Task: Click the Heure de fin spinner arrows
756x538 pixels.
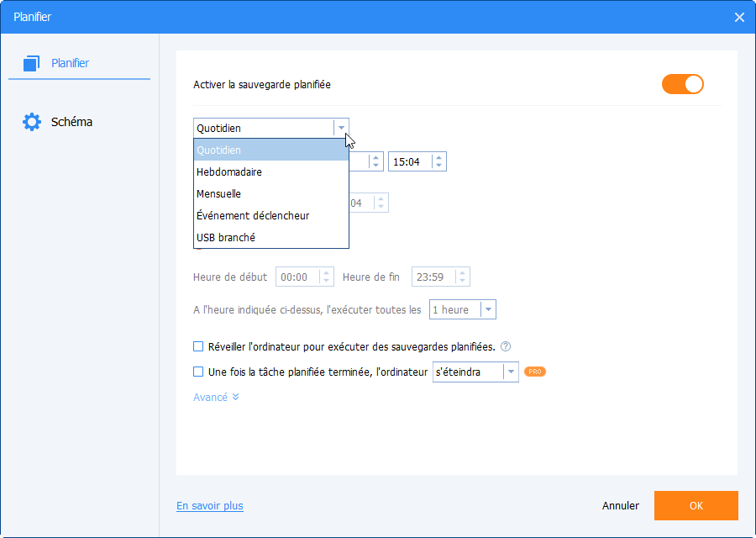Action: tap(462, 277)
